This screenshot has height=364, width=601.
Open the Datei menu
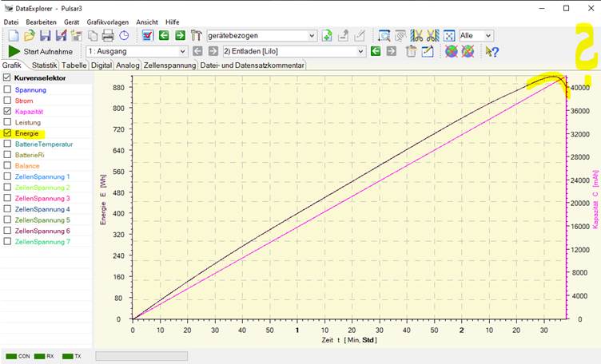[x=11, y=22]
